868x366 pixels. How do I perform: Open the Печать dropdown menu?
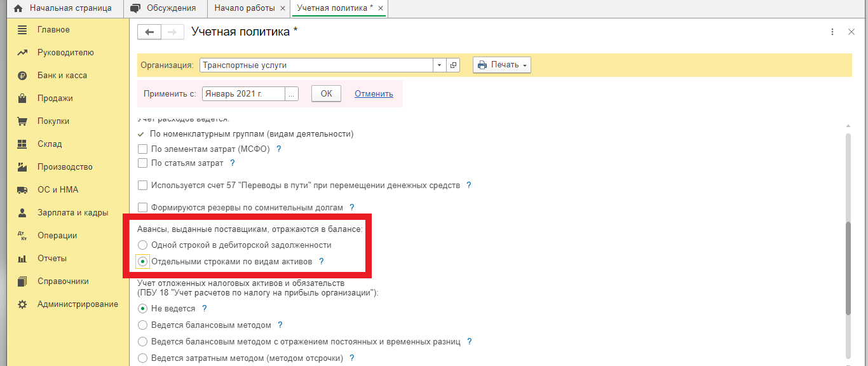click(x=502, y=65)
